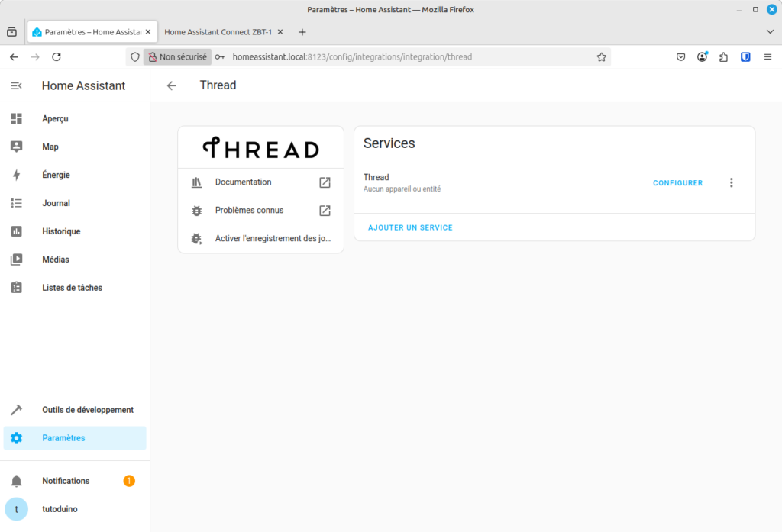Screen dimensions: 782x532
Task: Open the tutoduino user avatar
Action: click(17, 509)
